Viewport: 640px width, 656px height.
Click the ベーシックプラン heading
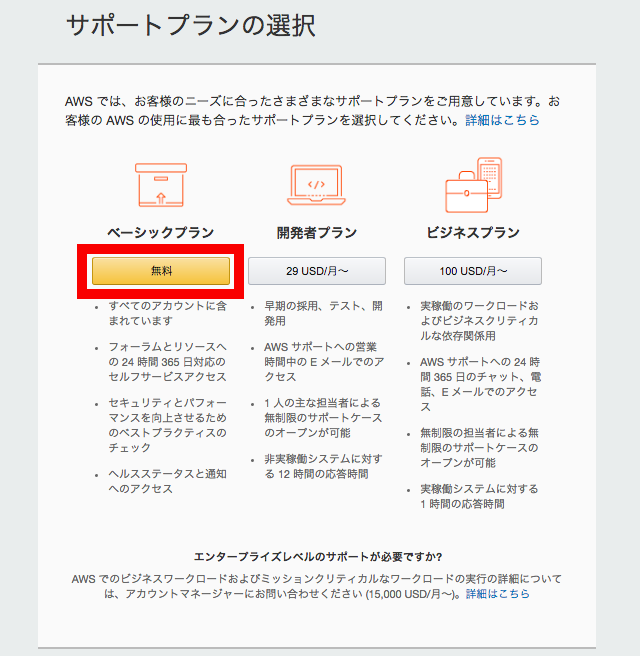[161, 233]
